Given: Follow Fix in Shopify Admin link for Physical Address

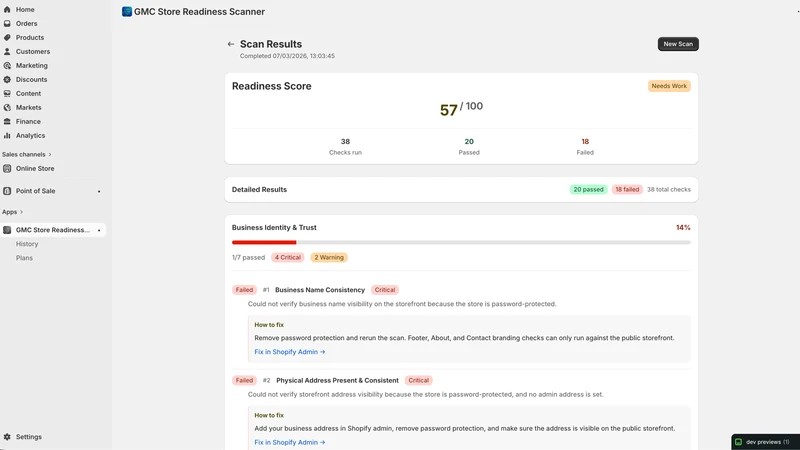Looking at the screenshot, I should click(290, 442).
